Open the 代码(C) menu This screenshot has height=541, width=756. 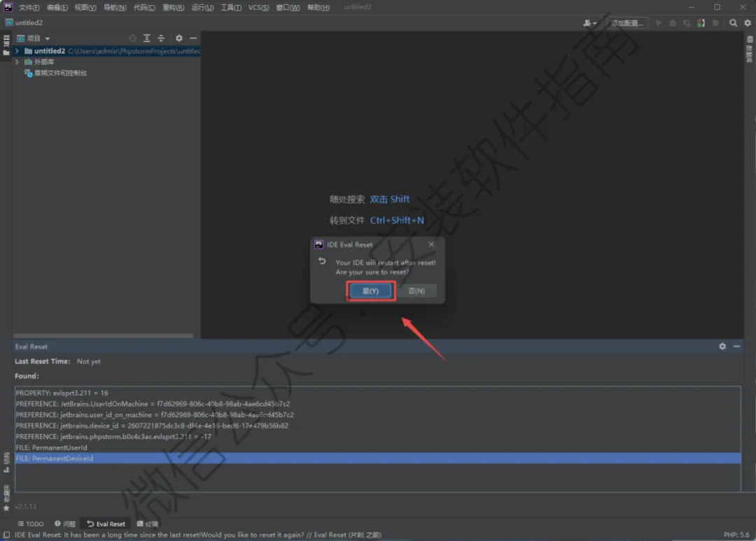point(144,7)
